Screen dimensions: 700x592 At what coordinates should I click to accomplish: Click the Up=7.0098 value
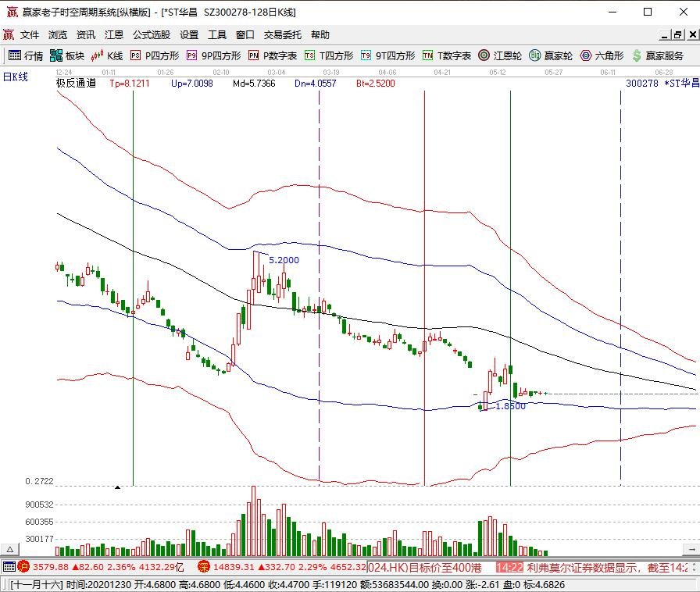click(x=192, y=83)
